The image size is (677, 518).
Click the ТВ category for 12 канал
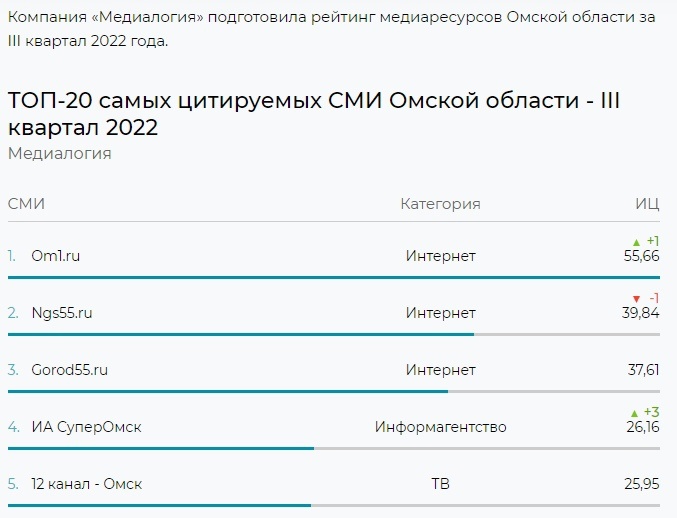coord(440,484)
